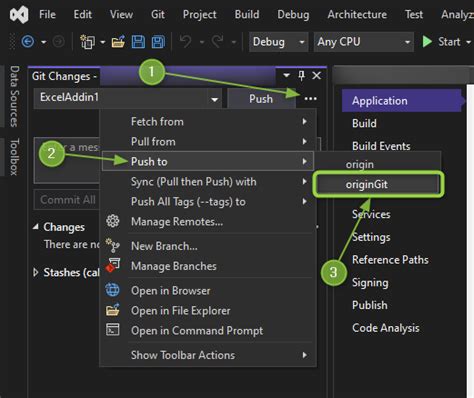Open Git Changes window options dropdown arrow

click(286, 76)
